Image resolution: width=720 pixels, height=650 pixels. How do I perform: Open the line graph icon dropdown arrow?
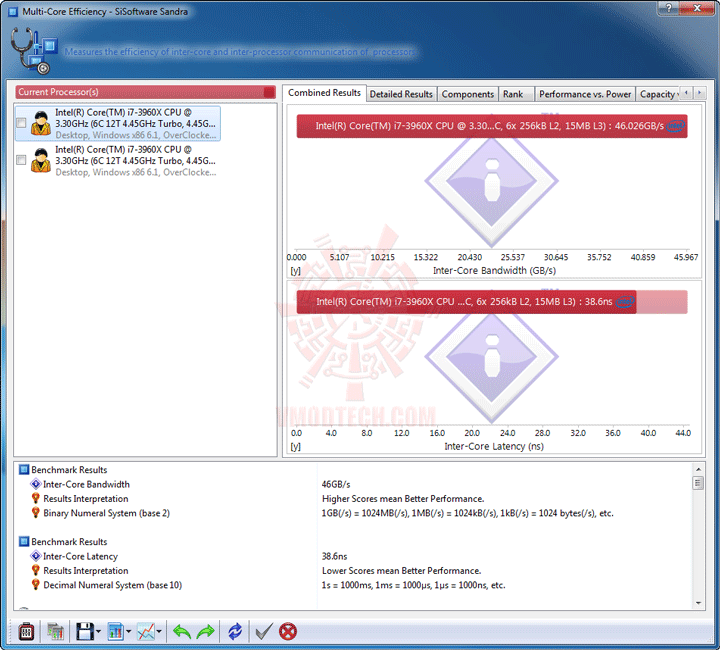[159, 632]
